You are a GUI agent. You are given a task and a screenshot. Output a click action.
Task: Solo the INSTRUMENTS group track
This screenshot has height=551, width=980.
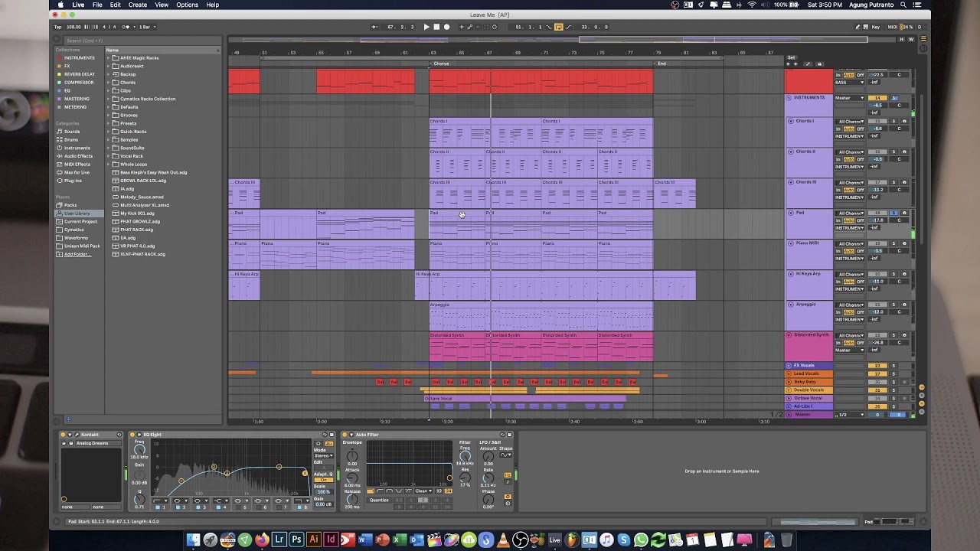coord(893,98)
